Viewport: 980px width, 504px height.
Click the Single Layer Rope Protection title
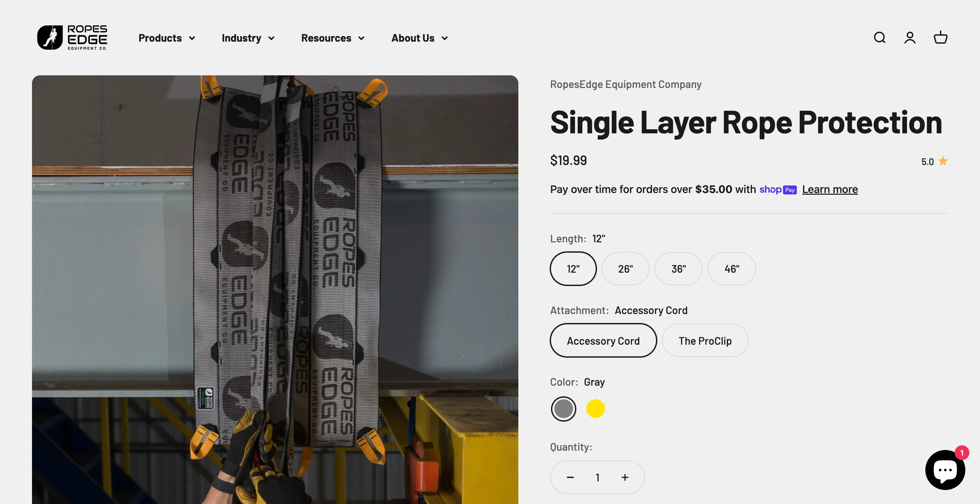[x=746, y=122]
